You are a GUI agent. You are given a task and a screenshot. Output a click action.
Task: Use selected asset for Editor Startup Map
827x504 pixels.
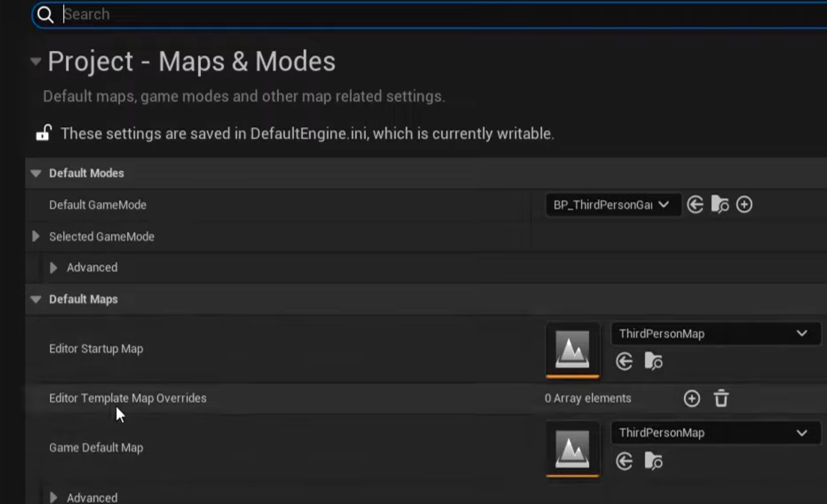[x=624, y=362]
